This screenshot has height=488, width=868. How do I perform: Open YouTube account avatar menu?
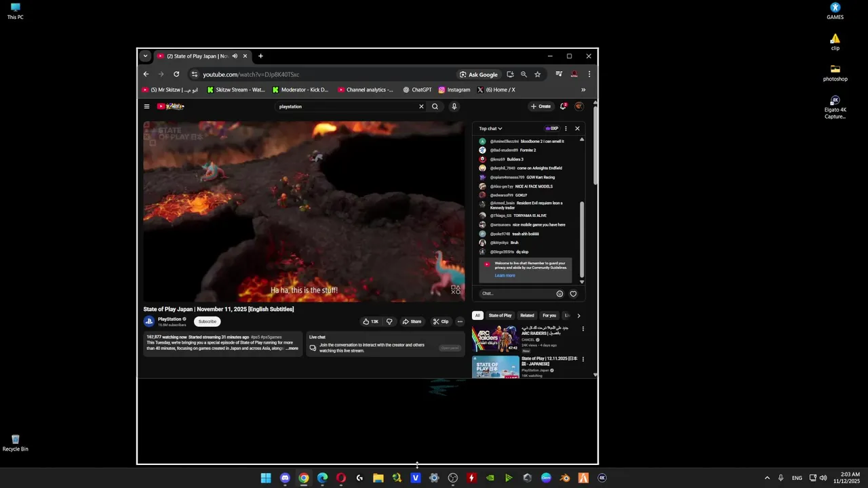click(x=578, y=106)
